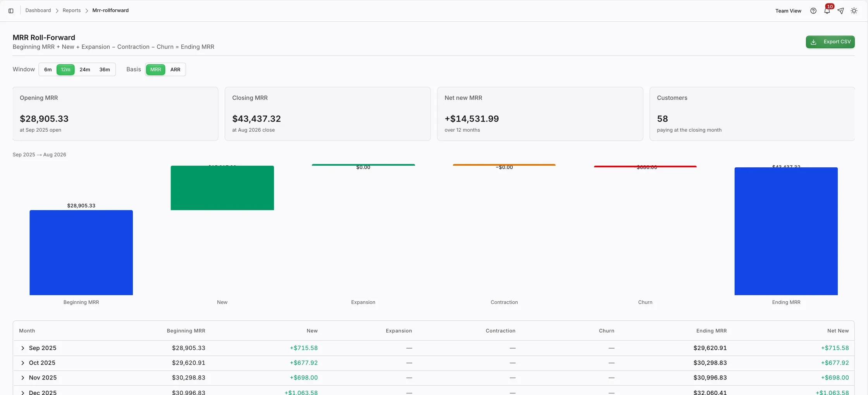Image resolution: width=868 pixels, height=395 pixels.
Task: Go to Dashboard breadcrumb
Action: point(38,10)
